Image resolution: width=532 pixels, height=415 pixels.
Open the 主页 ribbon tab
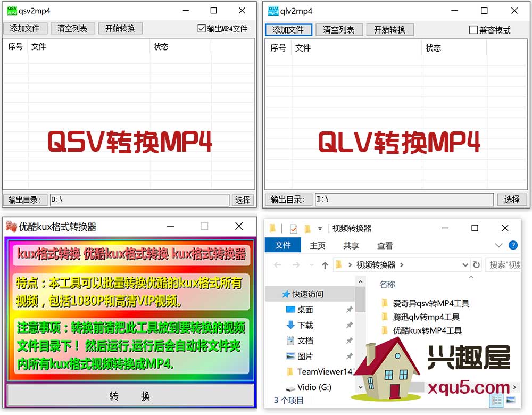tap(318, 245)
